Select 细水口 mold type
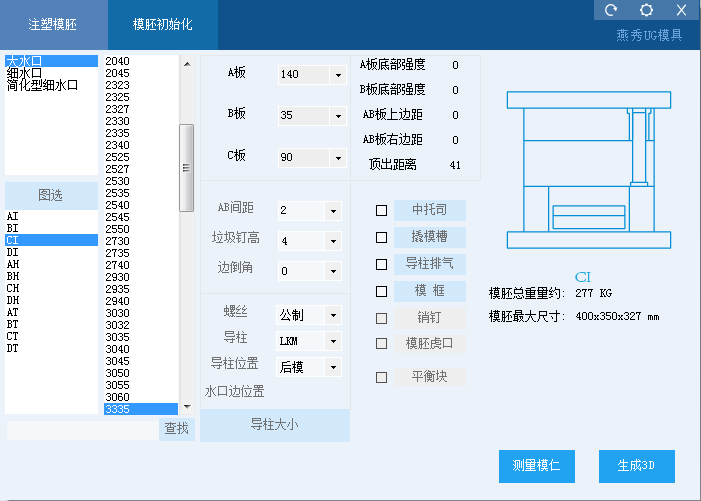The height and width of the screenshot is (501, 701). [51, 73]
